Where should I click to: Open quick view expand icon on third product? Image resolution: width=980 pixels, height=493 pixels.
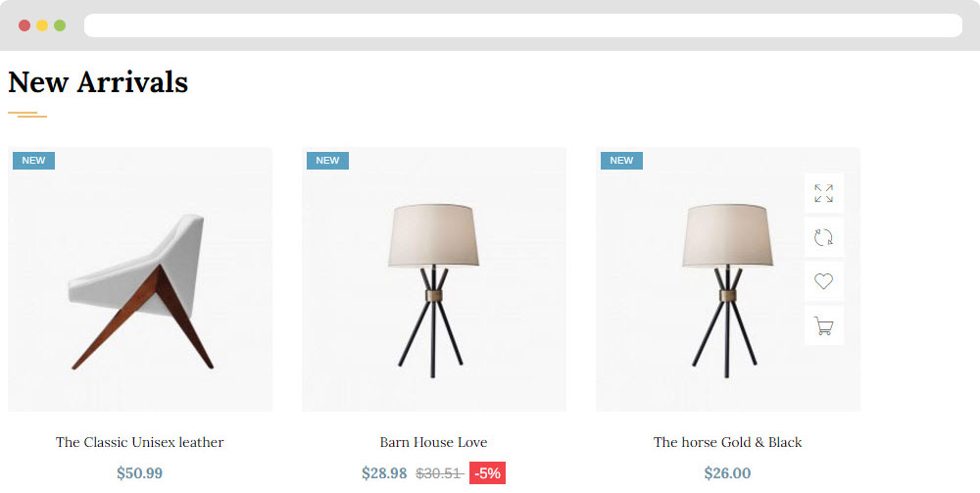point(824,193)
